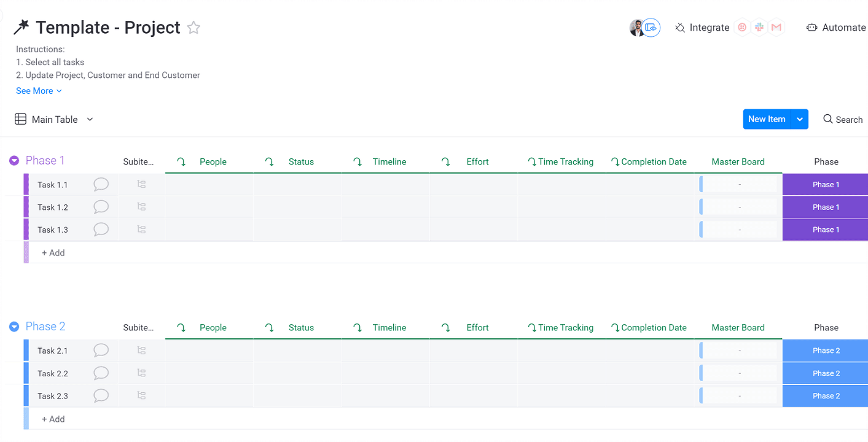The width and height of the screenshot is (868, 442).
Task: Open subitems for Task 2.1
Action: 142,350
